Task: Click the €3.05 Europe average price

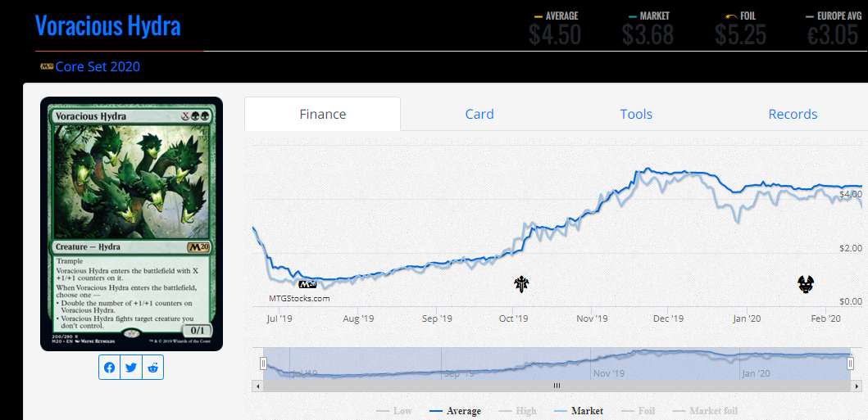Action: click(833, 34)
